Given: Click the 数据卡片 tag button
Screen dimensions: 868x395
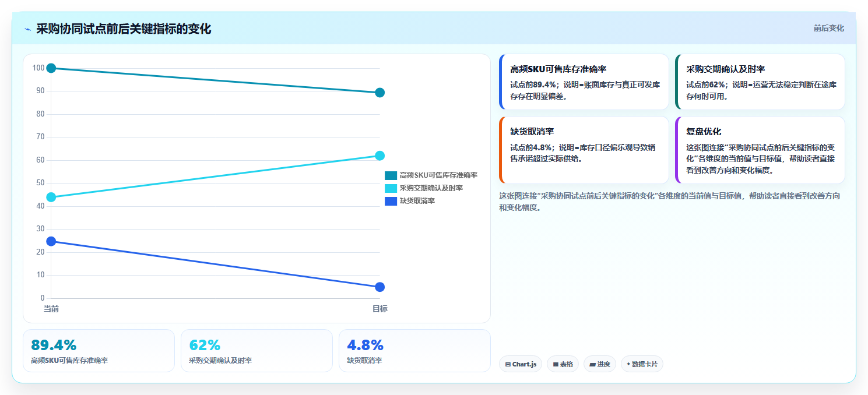Looking at the screenshot, I should pyautogui.click(x=642, y=364).
